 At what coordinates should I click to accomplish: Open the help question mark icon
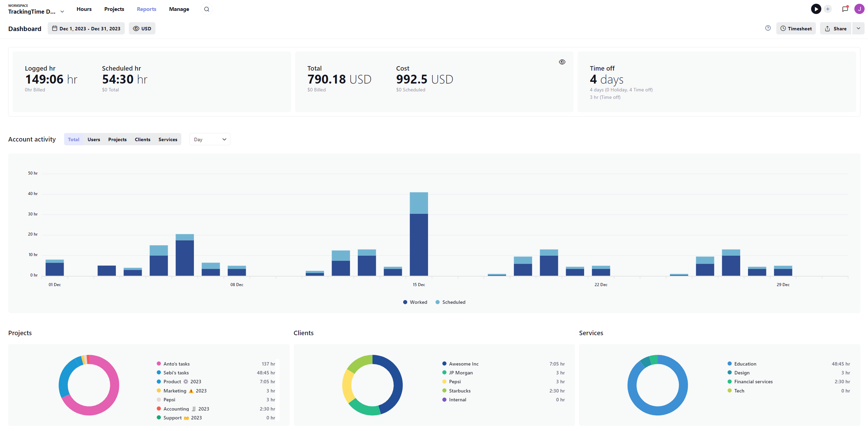[x=768, y=28]
